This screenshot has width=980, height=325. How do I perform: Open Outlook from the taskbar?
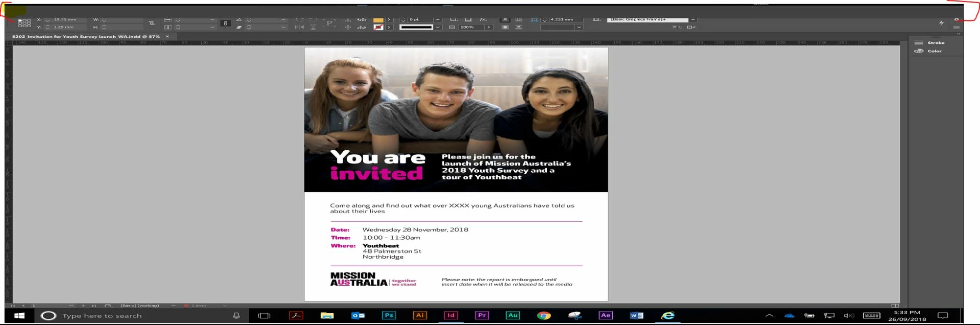[x=357, y=315]
